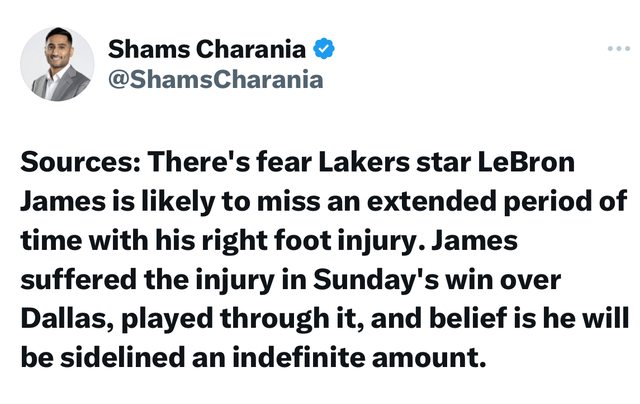Open the three-dot more options menu
This screenshot has width=640, height=404.
coord(618,48)
